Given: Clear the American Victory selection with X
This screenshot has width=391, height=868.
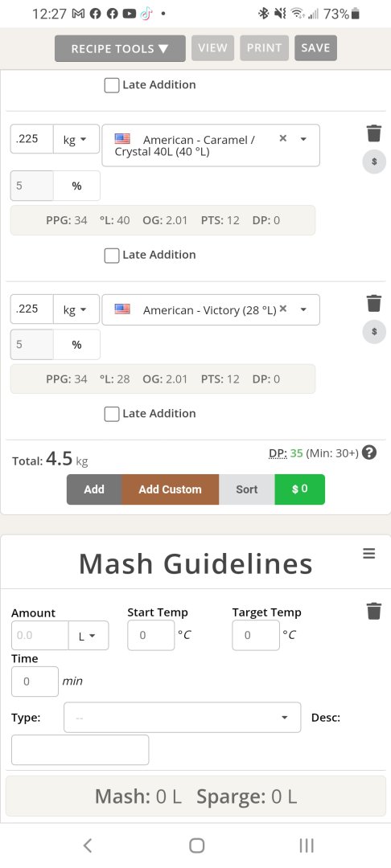Looking at the screenshot, I should [283, 309].
